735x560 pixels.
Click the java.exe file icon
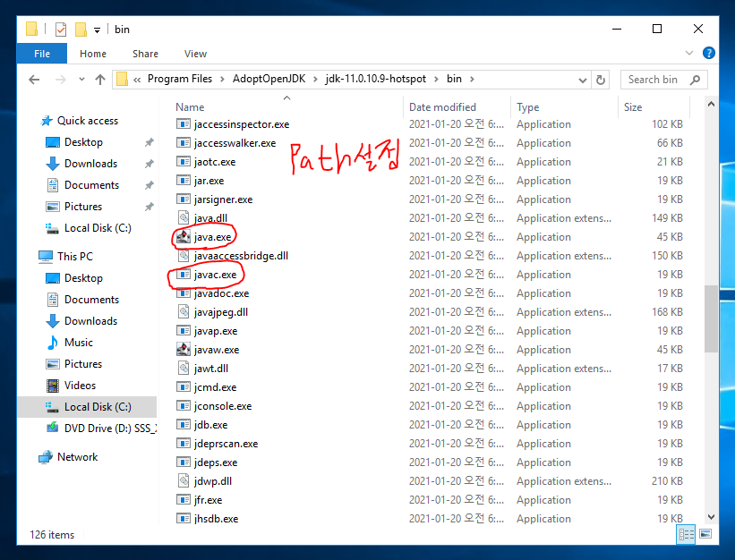pos(184,237)
